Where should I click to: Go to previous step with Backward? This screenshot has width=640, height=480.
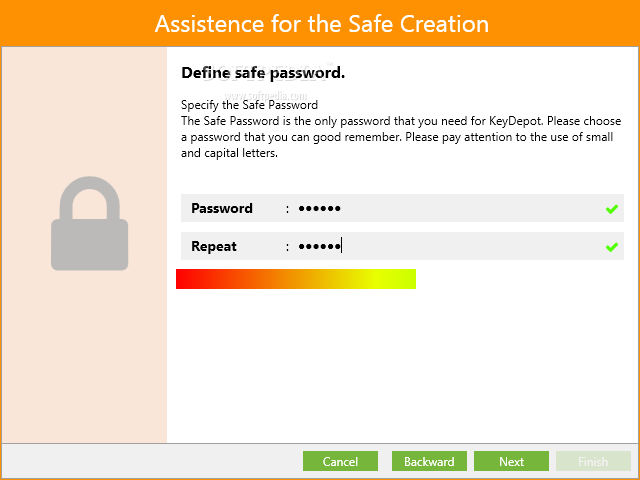pos(429,461)
